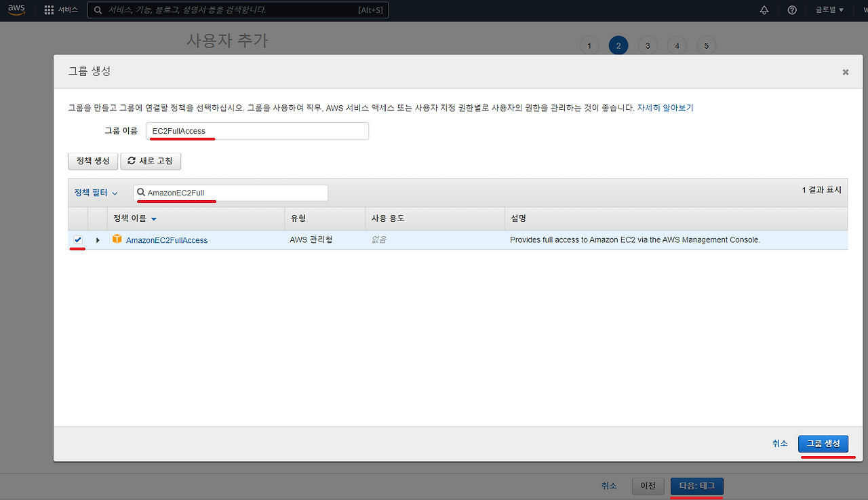
Task: Click the help question mark icon
Action: (x=792, y=10)
